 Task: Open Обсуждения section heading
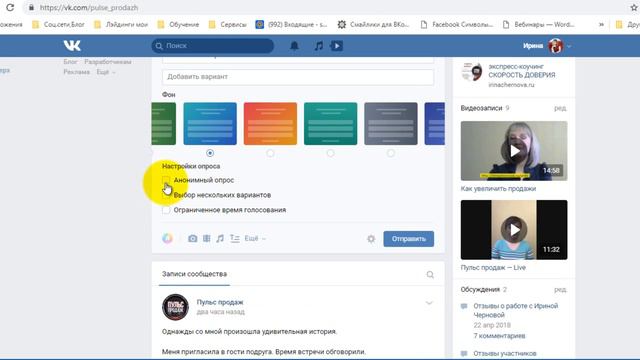480,289
